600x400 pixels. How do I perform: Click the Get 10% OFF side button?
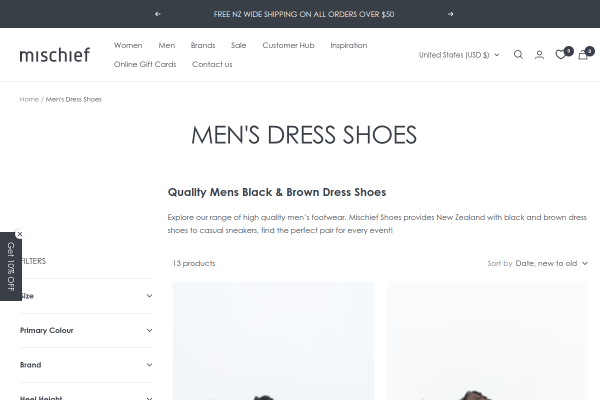coord(10,266)
